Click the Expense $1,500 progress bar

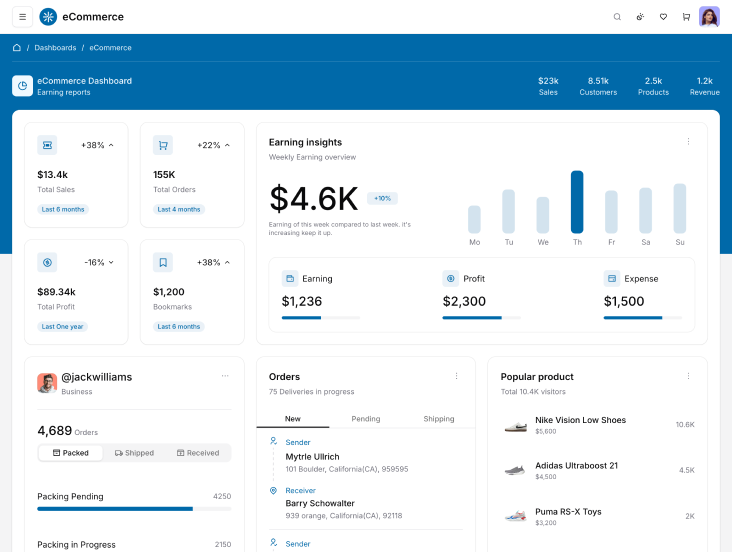point(642,318)
